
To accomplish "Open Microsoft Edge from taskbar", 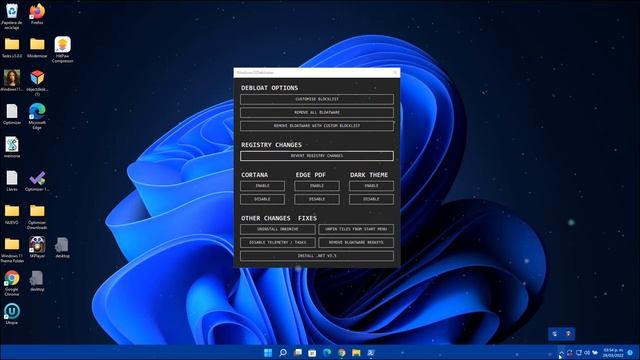I will (327, 353).
